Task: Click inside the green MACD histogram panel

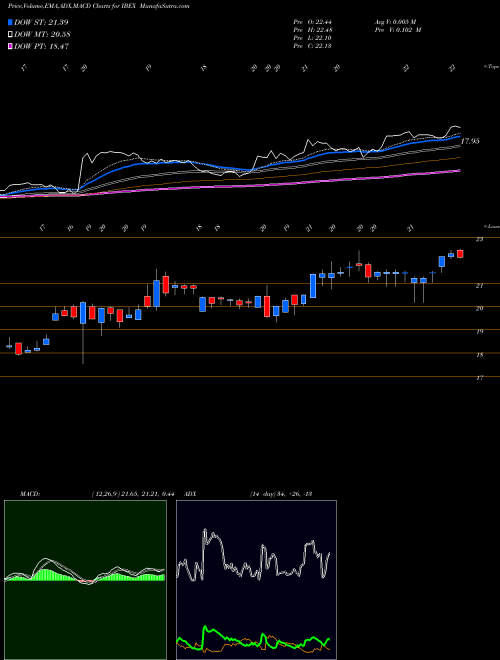Action: click(x=85, y=580)
